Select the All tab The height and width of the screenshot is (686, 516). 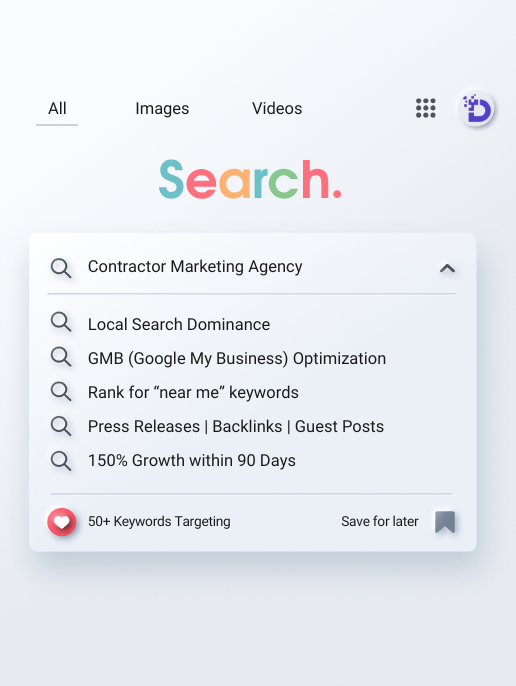point(57,108)
